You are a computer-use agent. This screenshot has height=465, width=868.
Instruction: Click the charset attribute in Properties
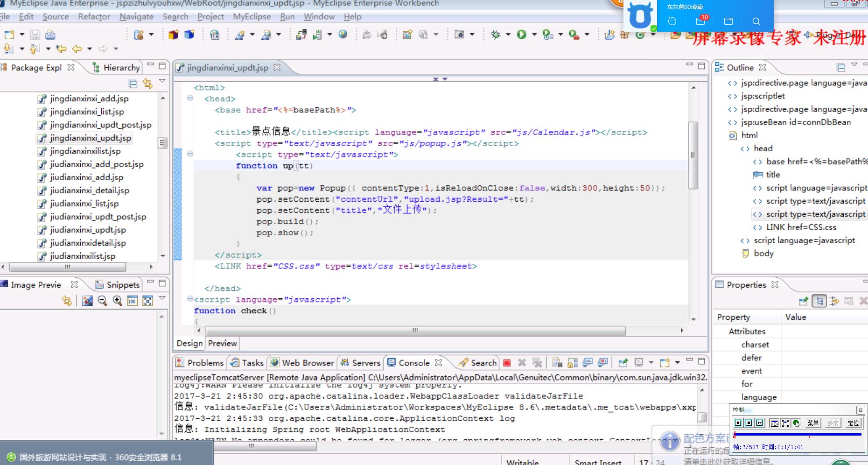pyautogui.click(x=755, y=345)
